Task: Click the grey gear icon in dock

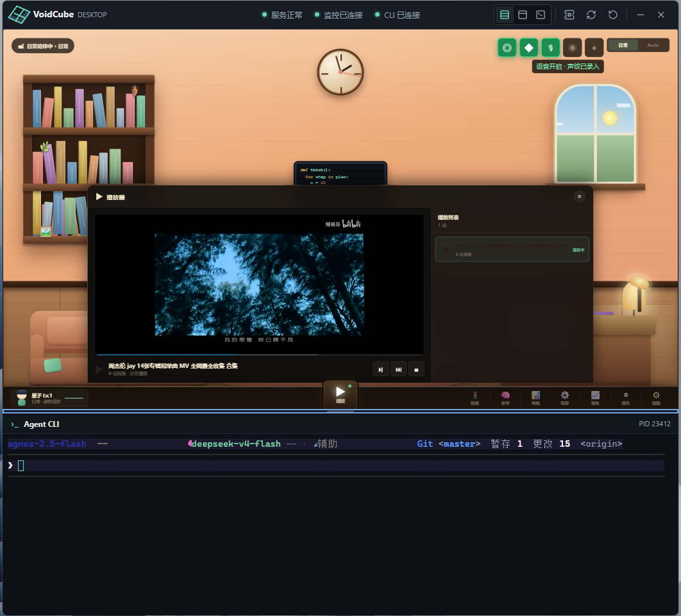Action: 564,397
